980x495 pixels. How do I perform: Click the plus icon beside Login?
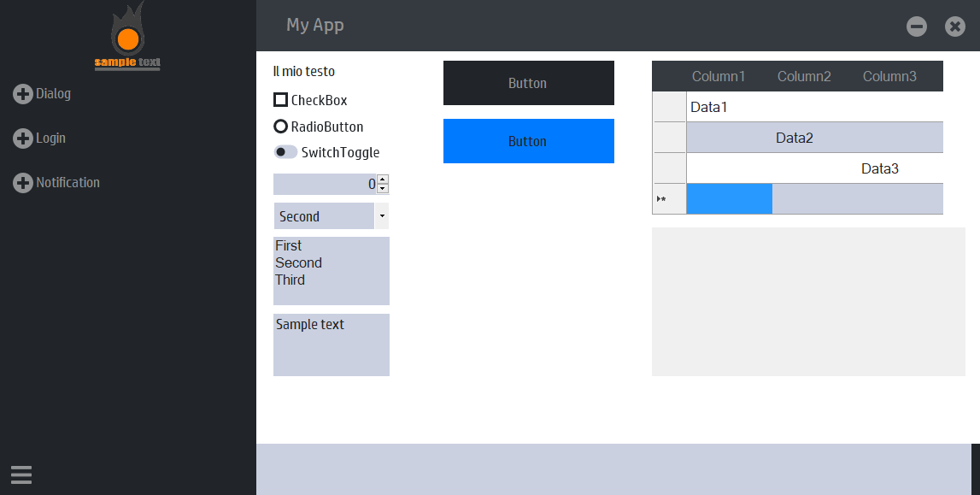point(23,138)
